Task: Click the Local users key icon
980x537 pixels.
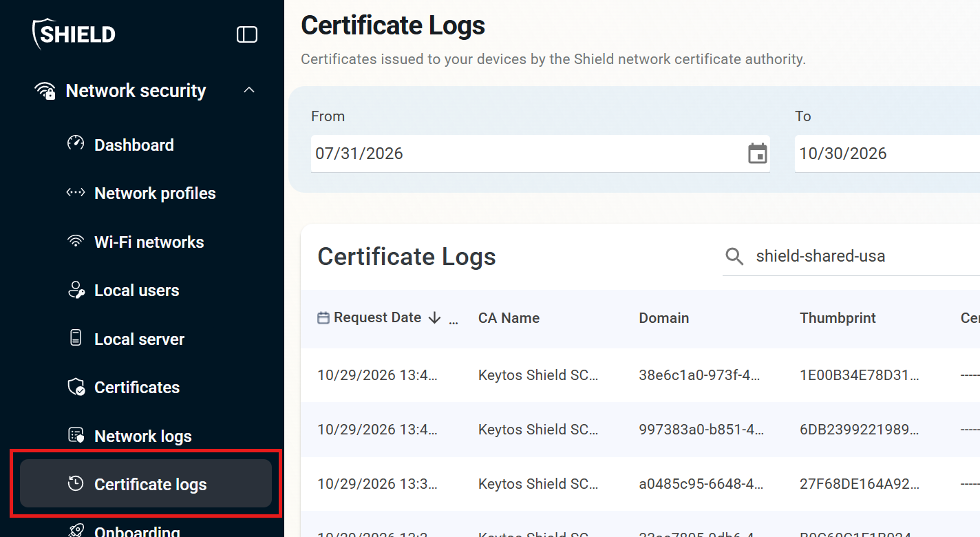Action: (76, 290)
